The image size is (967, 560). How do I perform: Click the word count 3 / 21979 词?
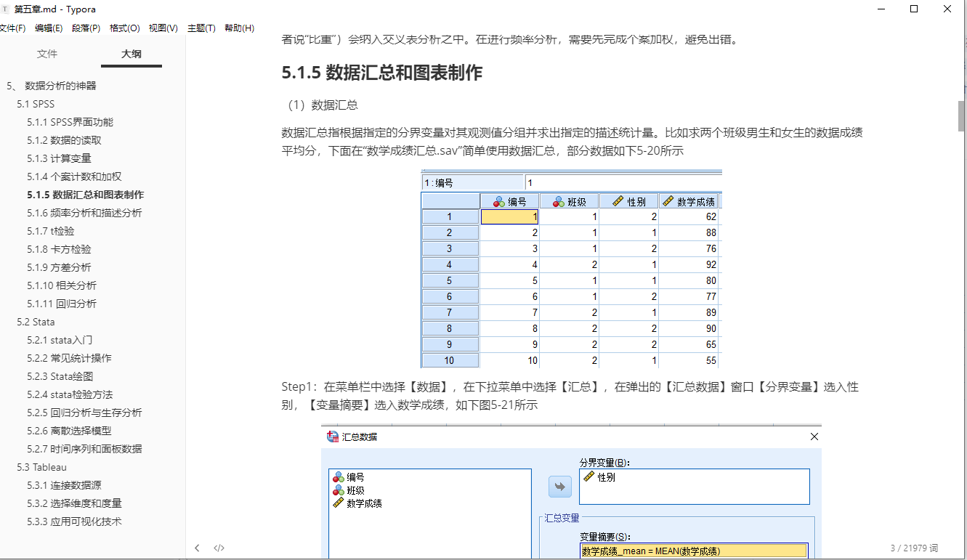tap(914, 548)
